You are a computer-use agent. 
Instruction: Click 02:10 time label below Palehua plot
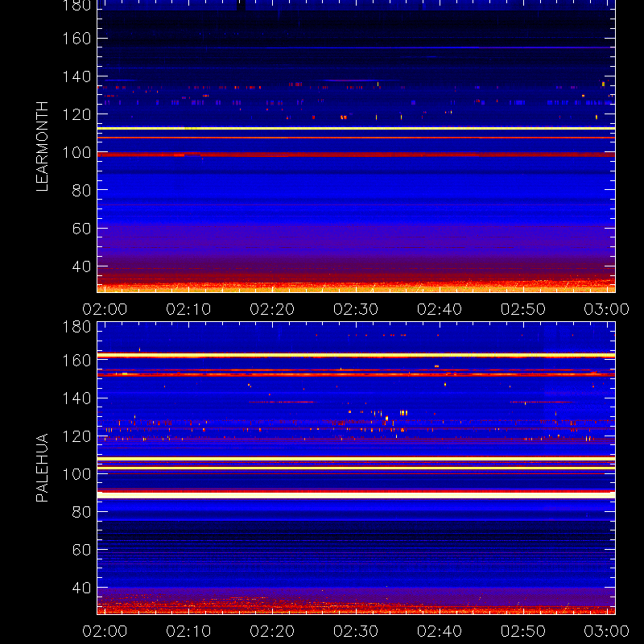pos(188,631)
